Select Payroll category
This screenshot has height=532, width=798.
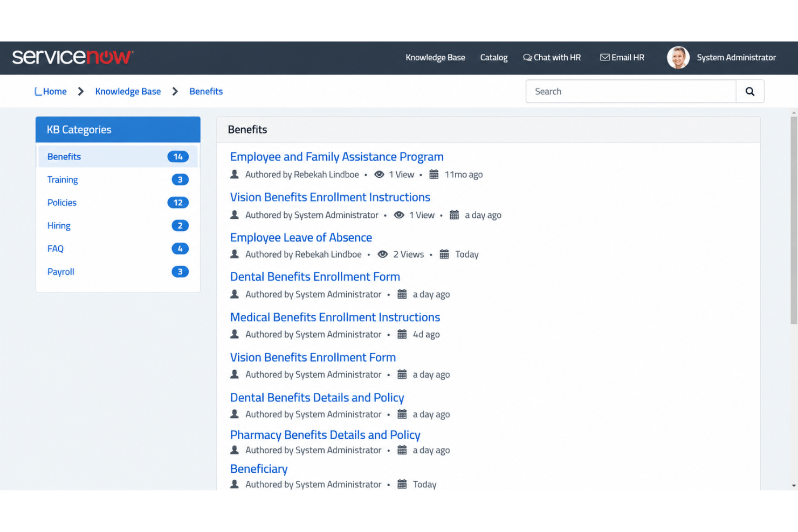118,272
